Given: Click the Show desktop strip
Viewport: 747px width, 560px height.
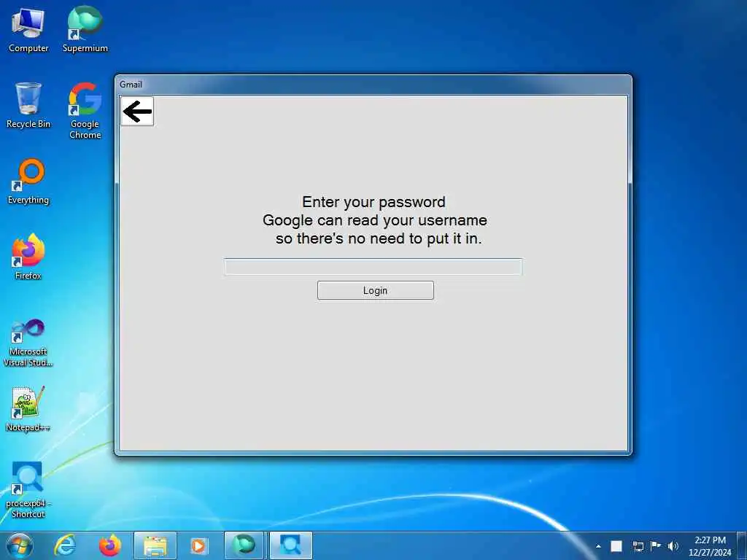Looking at the screenshot, I should pyautogui.click(x=742, y=545).
